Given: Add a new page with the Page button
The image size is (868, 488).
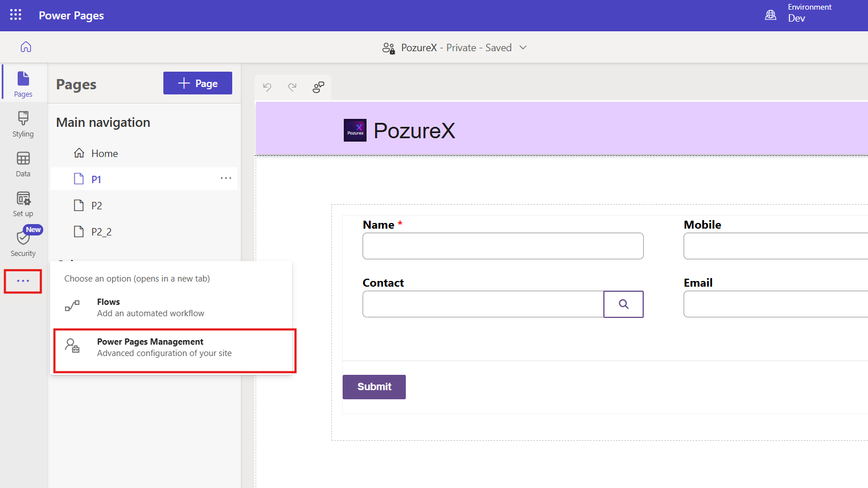Looking at the screenshot, I should [x=198, y=83].
